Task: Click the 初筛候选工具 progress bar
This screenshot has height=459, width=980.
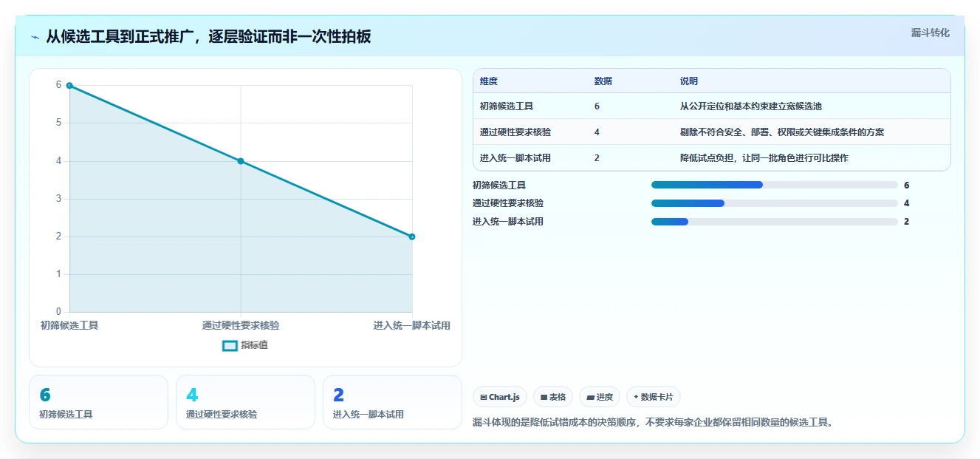Action: pyautogui.click(x=775, y=185)
